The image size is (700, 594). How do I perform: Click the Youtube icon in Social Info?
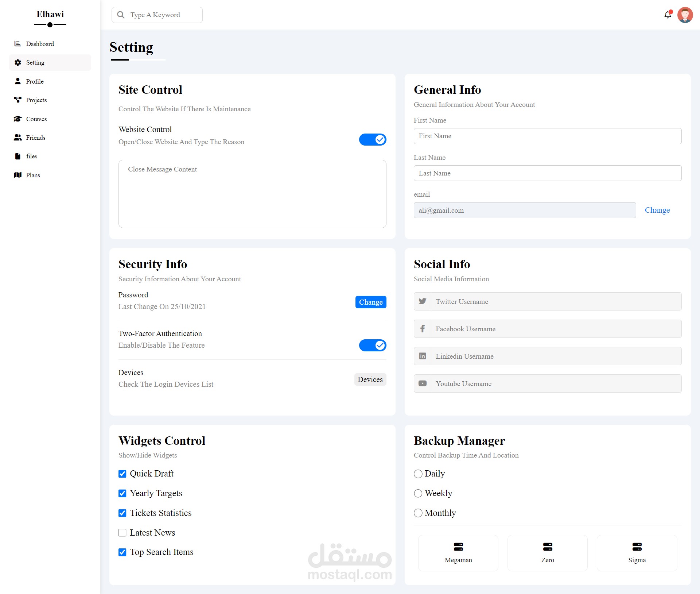[x=423, y=383]
